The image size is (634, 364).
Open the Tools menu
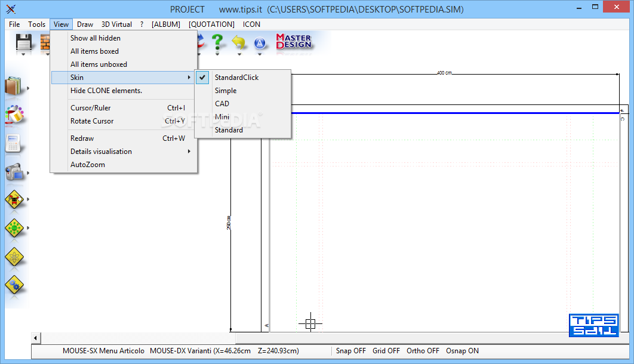pos(36,24)
